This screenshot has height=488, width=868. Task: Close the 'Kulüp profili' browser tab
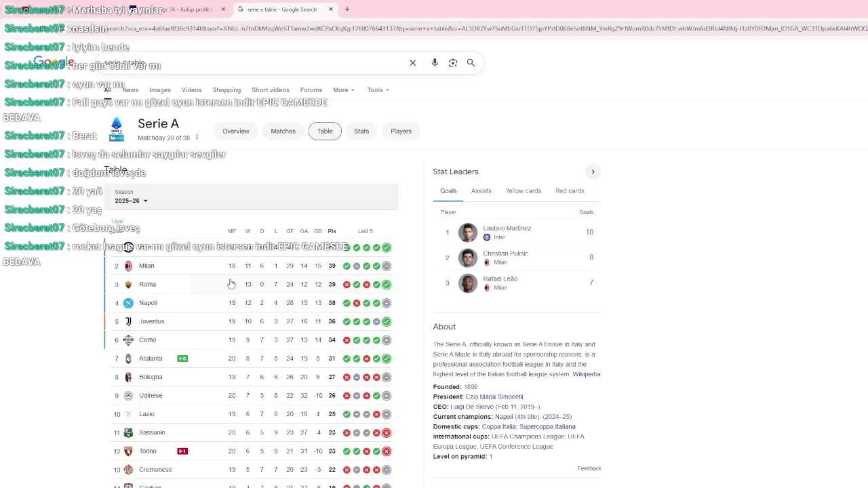(223, 9)
